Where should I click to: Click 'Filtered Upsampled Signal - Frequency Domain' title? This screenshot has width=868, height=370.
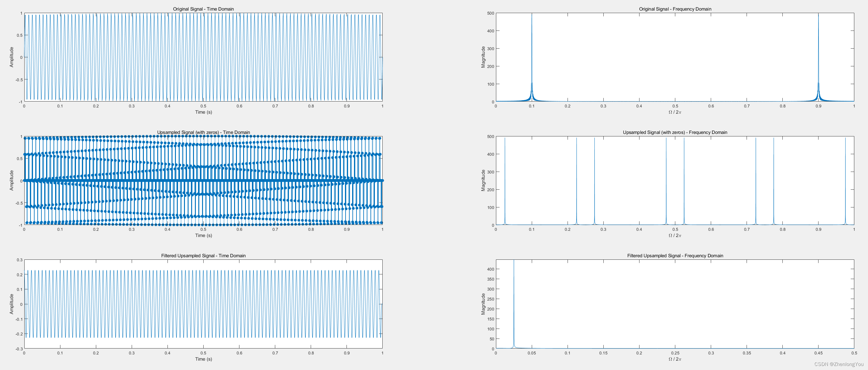point(675,256)
